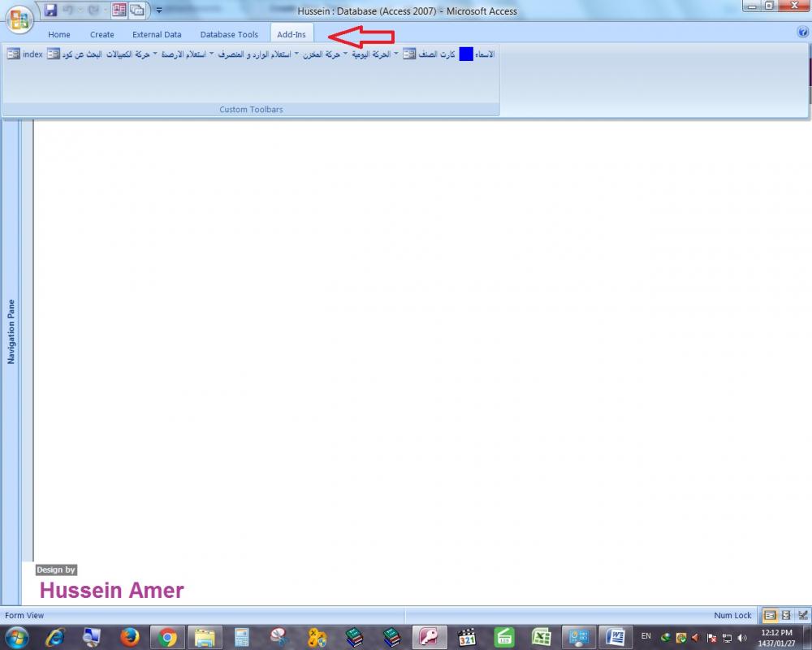Click the Excel icon on taskbar
The image size is (812, 650).
point(542,636)
